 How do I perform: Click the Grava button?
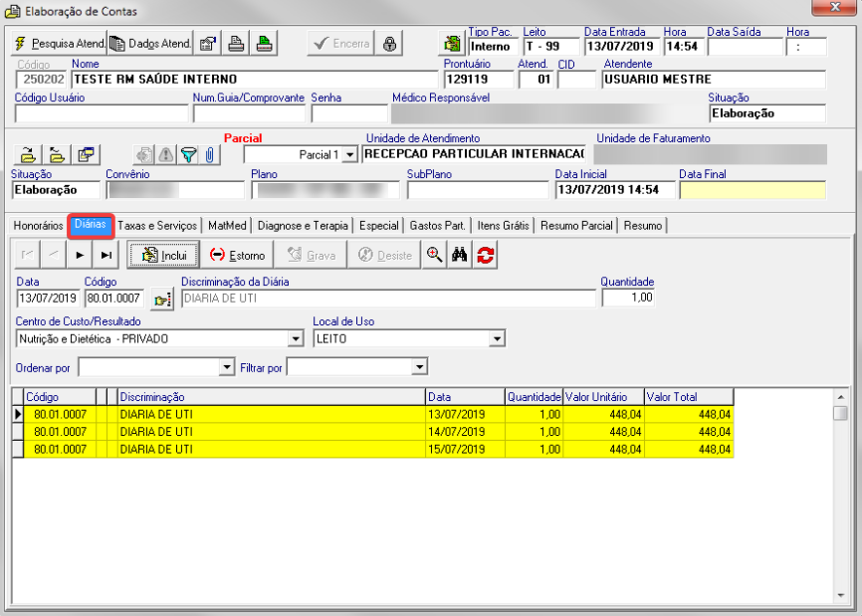point(311,255)
